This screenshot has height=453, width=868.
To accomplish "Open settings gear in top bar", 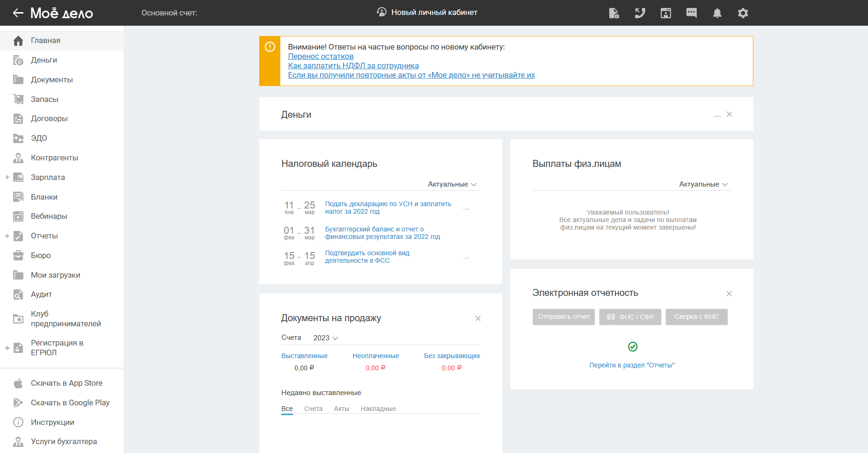I will click(743, 13).
